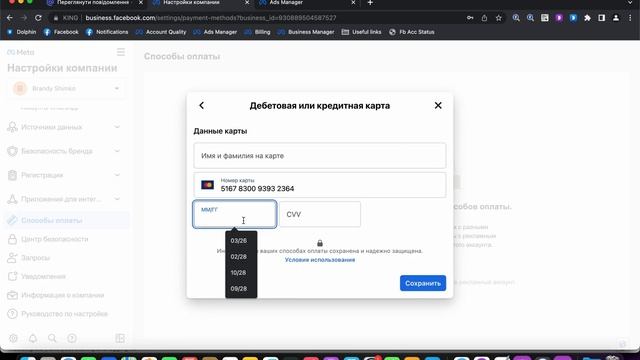Click the card number field
Viewport: 640px width, 360px height.
click(x=320, y=185)
